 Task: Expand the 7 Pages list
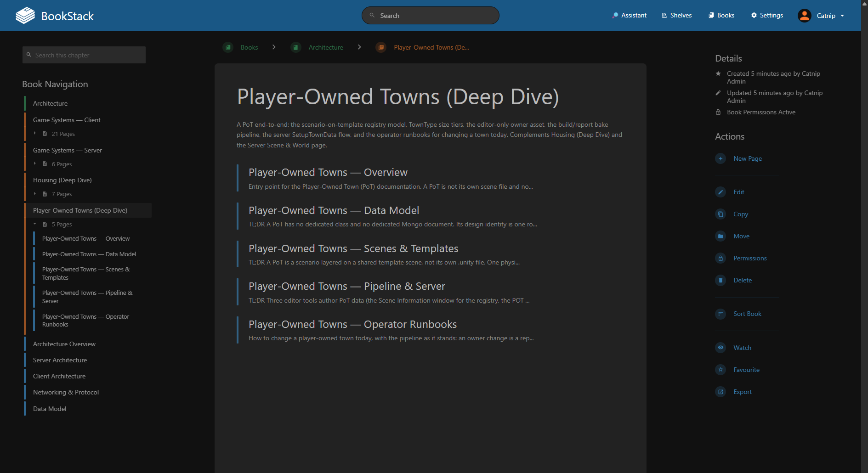tap(53, 194)
